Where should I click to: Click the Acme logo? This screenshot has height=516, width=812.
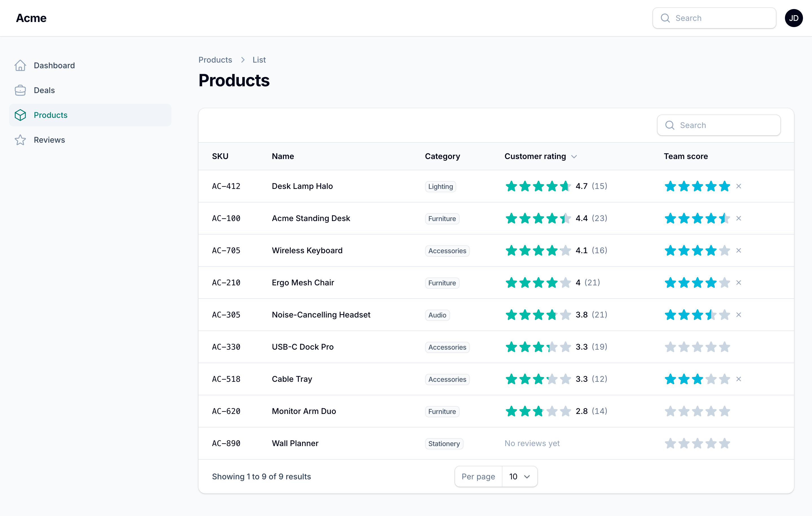click(x=31, y=18)
